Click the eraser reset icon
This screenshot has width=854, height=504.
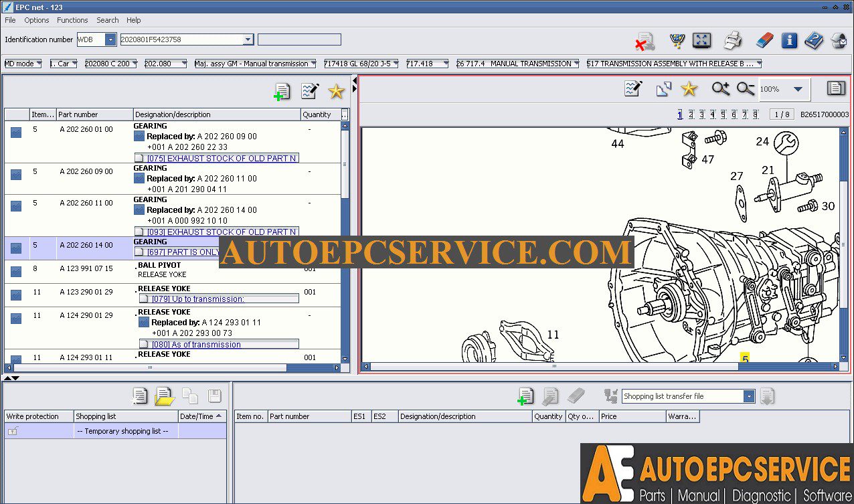pyautogui.click(x=764, y=40)
